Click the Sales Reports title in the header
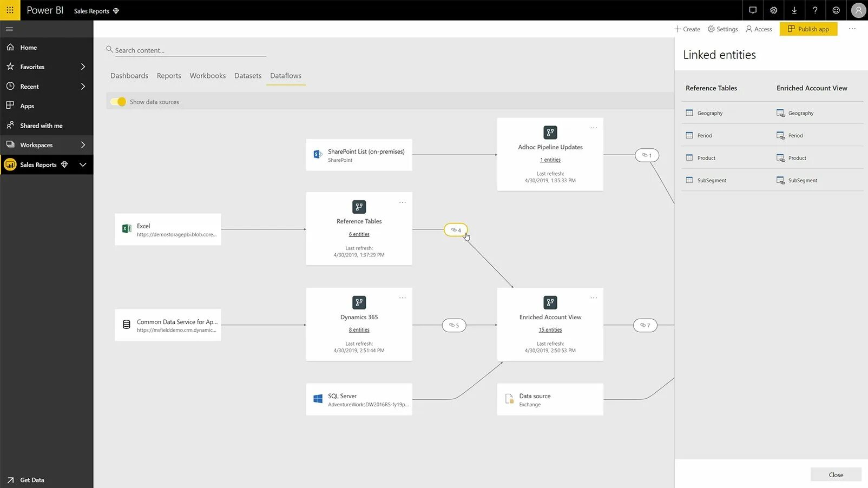Viewport: 868px width, 488px height. pyautogui.click(x=91, y=11)
